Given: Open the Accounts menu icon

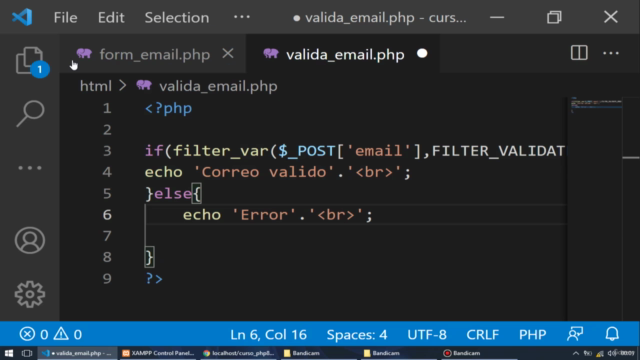Looking at the screenshot, I should (x=30, y=240).
